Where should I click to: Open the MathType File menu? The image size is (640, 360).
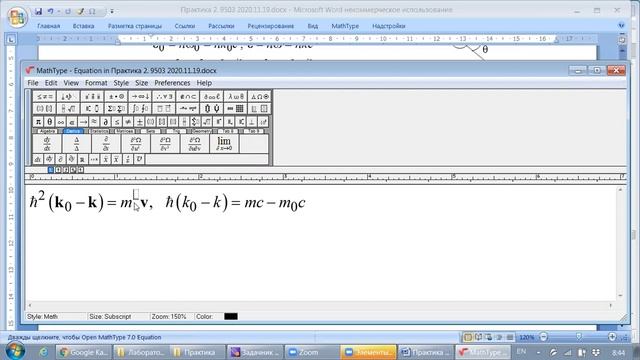point(33,83)
